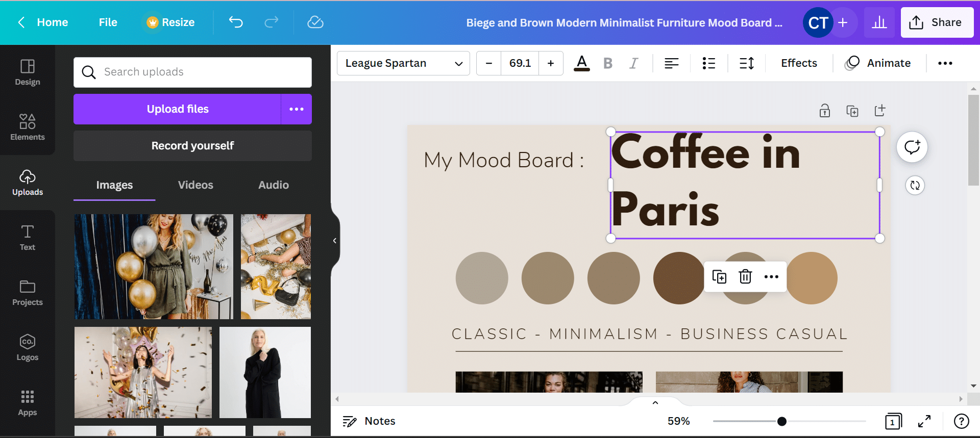Image resolution: width=980 pixels, height=438 pixels.
Task: Open more options in floating element toolbar
Action: (x=771, y=276)
